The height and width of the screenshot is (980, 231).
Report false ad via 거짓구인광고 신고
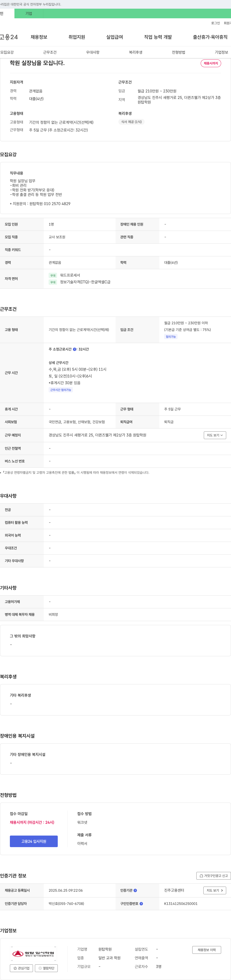tap(213, 876)
